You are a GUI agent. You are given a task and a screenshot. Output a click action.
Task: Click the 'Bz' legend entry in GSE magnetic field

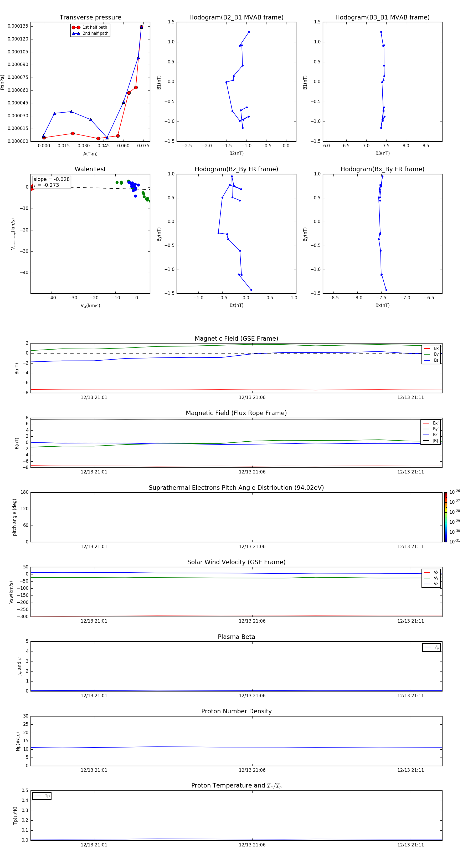pyautogui.click(x=431, y=360)
